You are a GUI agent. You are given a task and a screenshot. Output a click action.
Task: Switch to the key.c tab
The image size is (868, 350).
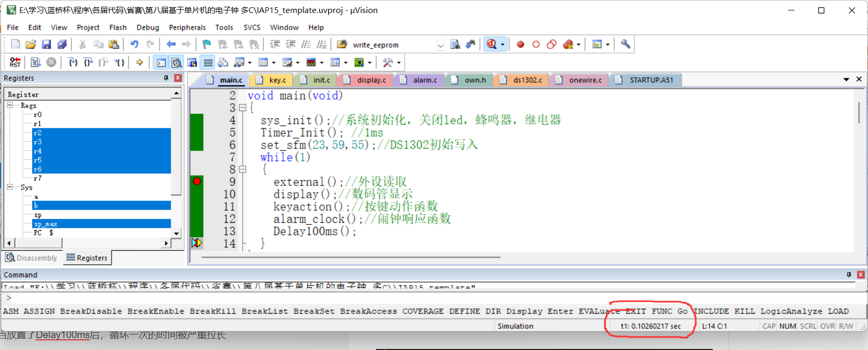click(x=273, y=80)
